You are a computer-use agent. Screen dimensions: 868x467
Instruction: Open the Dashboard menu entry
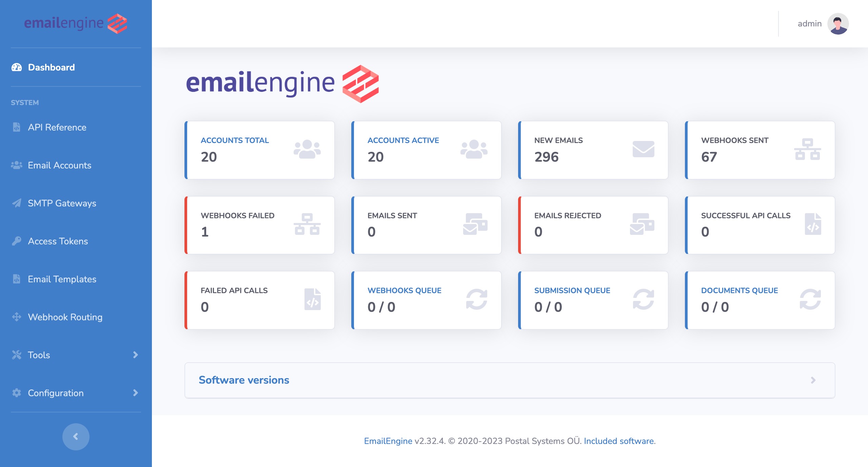click(51, 67)
